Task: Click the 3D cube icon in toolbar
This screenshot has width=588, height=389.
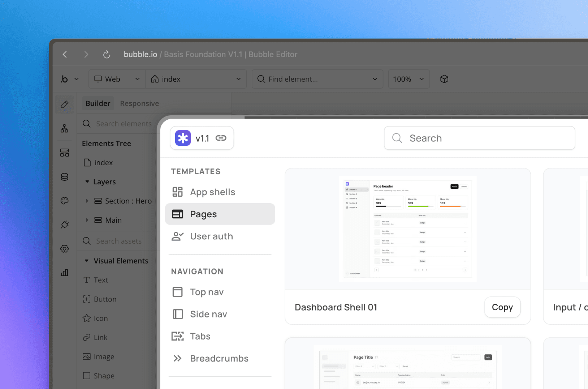Action: click(444, 79)
